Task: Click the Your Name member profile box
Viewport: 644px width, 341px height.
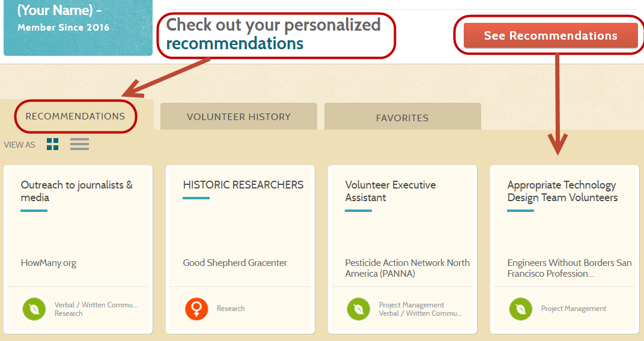Action: (x=78, y=27)
